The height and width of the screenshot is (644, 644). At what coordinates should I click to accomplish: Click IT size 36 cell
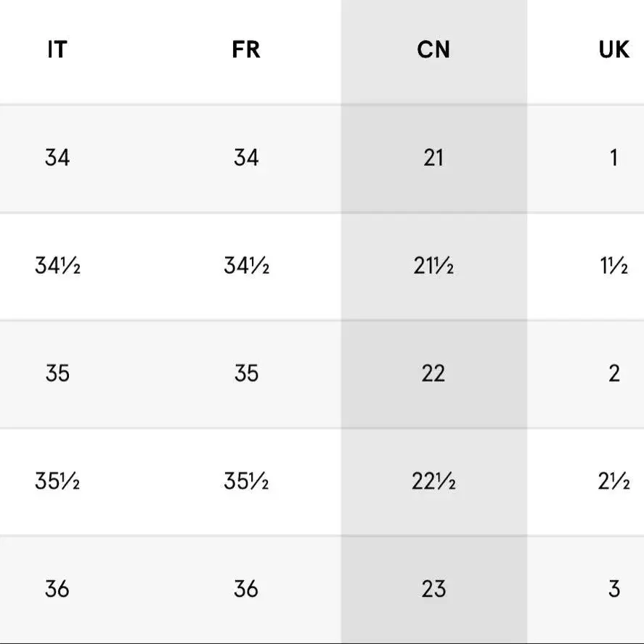(x=57, y=589)
